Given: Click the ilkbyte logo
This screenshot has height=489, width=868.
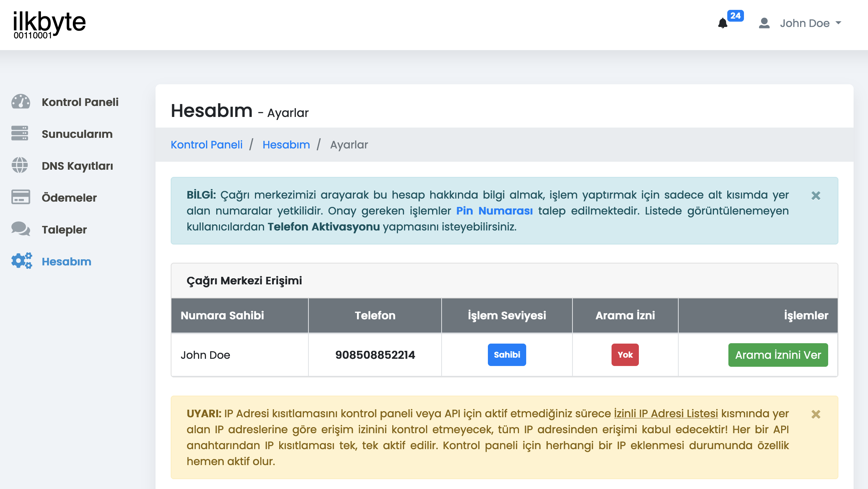Looking at the screenshot, I should click(x=49, y=25).
